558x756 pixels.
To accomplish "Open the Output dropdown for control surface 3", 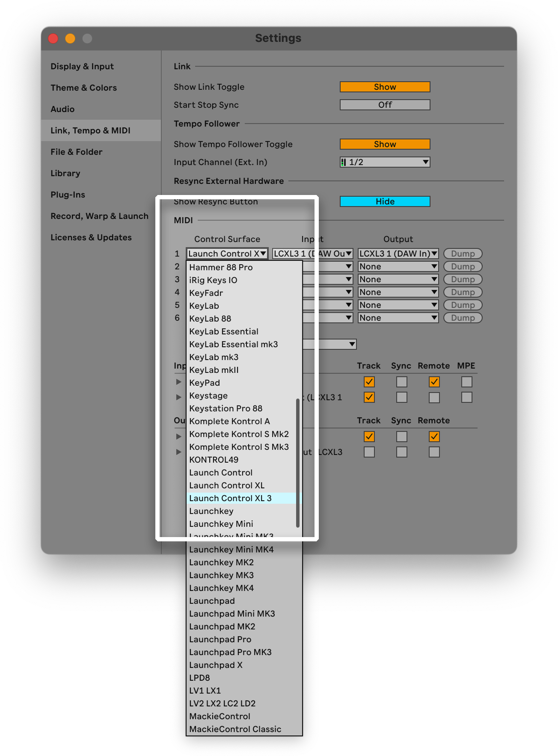I will pos(398,279).
